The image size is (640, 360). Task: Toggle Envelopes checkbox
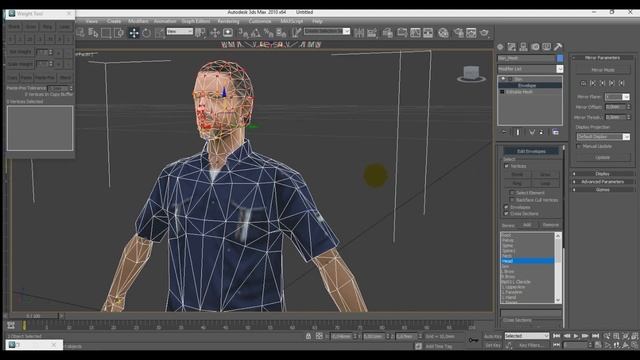click(507, 207)
